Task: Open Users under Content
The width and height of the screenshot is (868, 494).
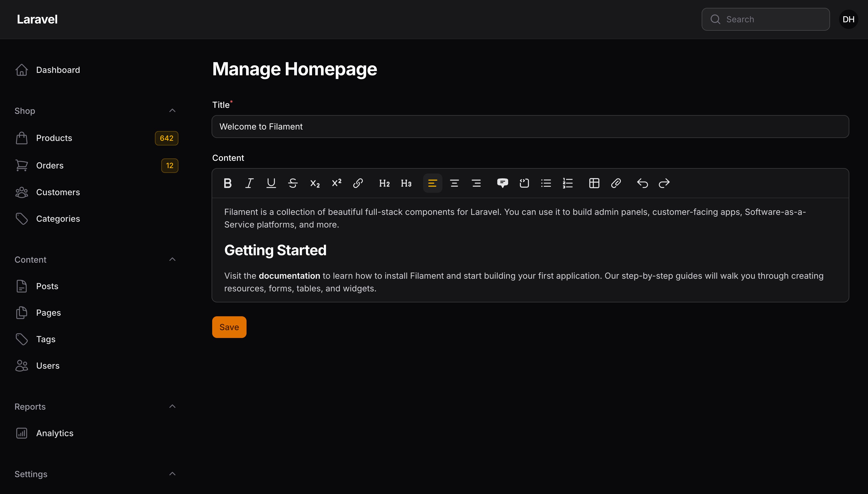Action: tap(96, 366)
